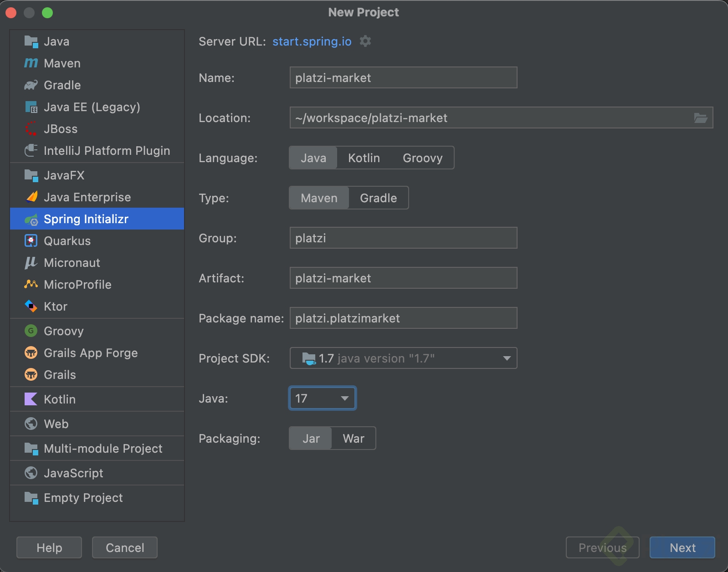
Task: Click the Micronaut mu icon
Action: [x=31, y=263]
